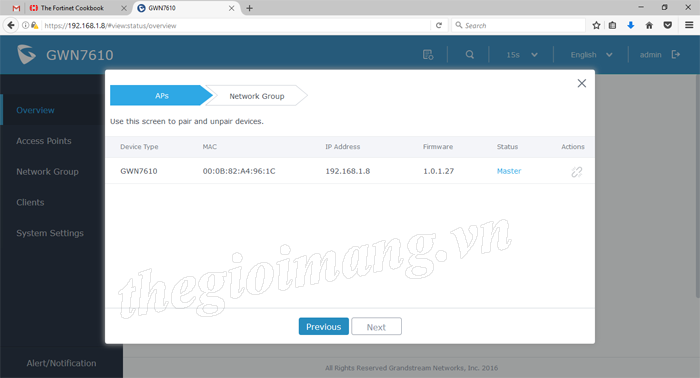Screen dimensions: 700x378
Task: Close the GWN7610 browser tab
Action: coord(231,8)
